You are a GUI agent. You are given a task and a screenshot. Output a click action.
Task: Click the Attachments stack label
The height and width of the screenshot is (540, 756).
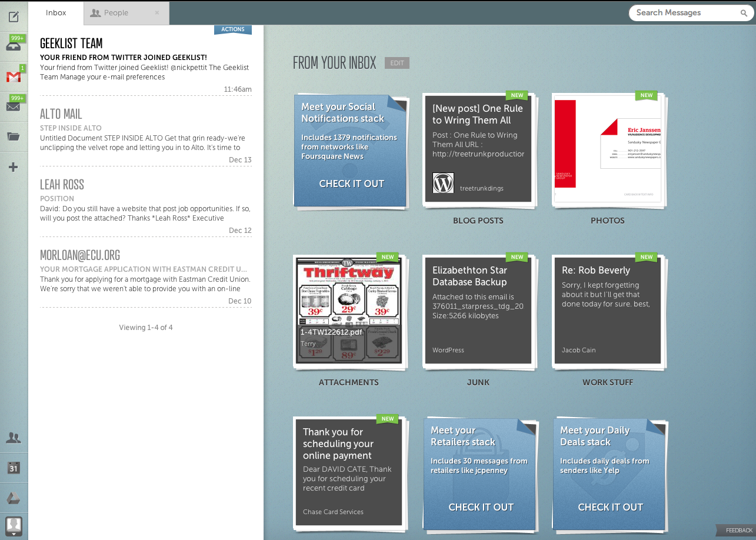pyautogui.click(x=349, y=382)
